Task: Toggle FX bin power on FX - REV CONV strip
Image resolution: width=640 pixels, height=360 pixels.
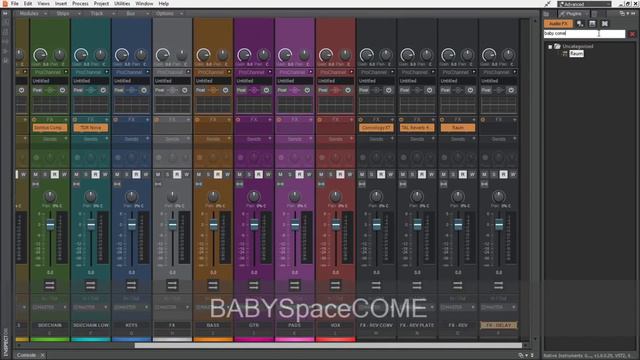Action: pyautogui.click(x=361, y=120)
